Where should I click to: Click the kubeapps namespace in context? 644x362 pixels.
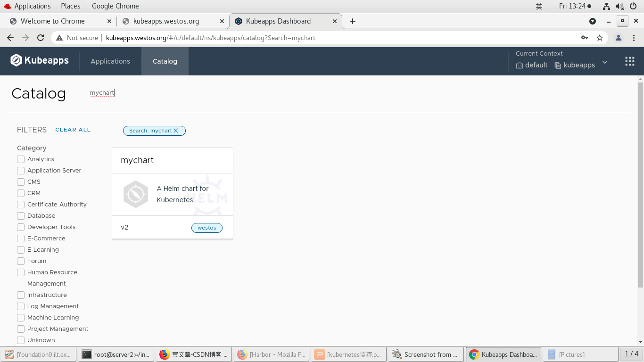pyautogui.click(x=575, y=65)
